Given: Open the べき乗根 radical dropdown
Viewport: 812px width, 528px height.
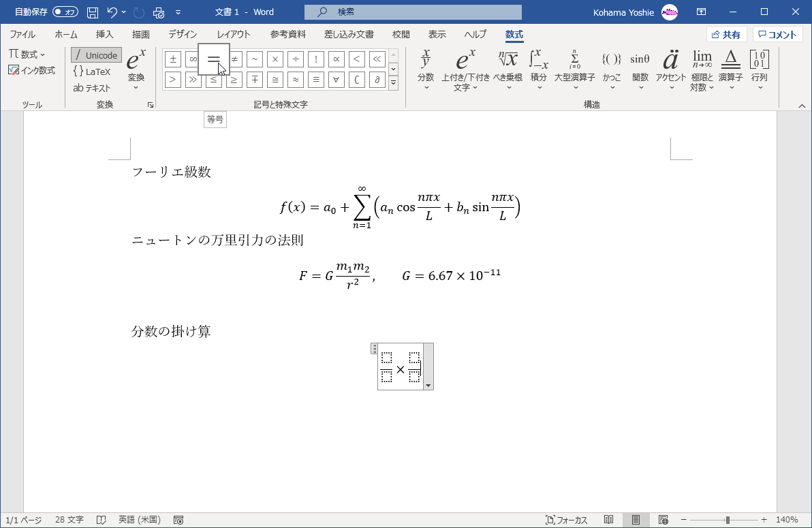Looking at the screenshot, I should coord(508,70).
